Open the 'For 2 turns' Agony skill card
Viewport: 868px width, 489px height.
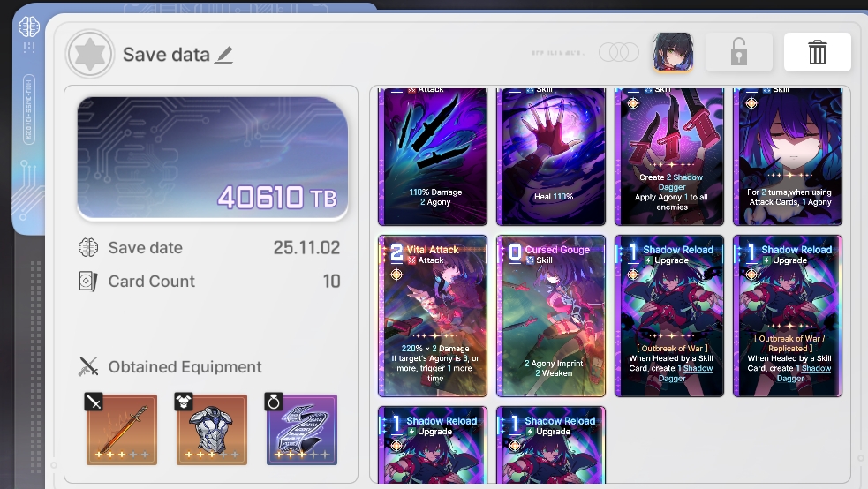pos(788,156)
